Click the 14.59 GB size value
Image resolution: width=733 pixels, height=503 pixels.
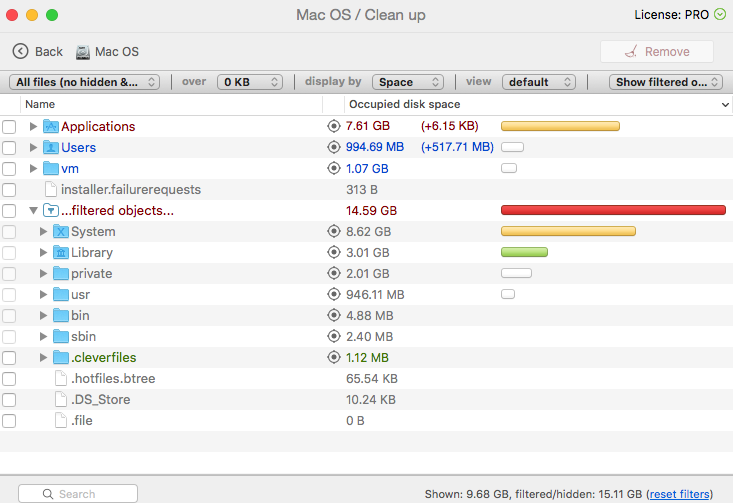[371, 211]
